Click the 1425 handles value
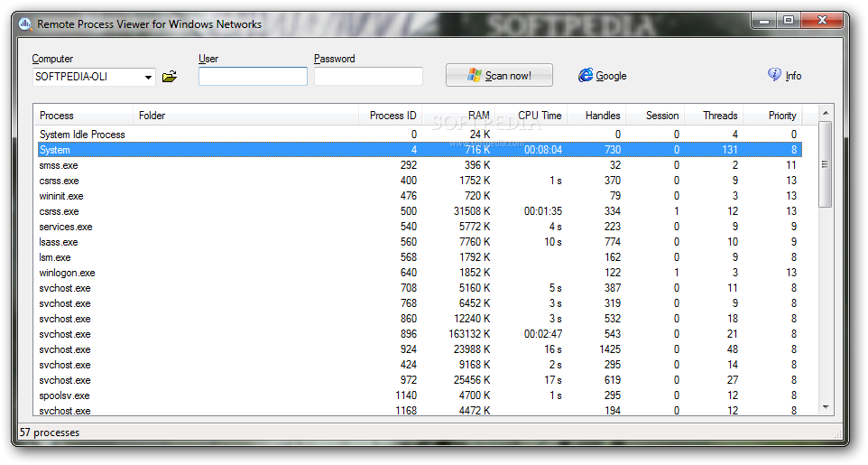This screenshot has height=465, width=868. (610, 349)
